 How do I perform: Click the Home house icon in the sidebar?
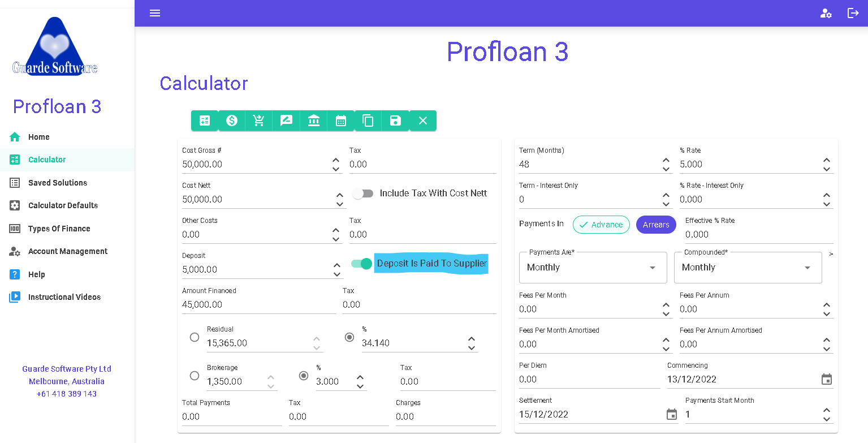15,137
